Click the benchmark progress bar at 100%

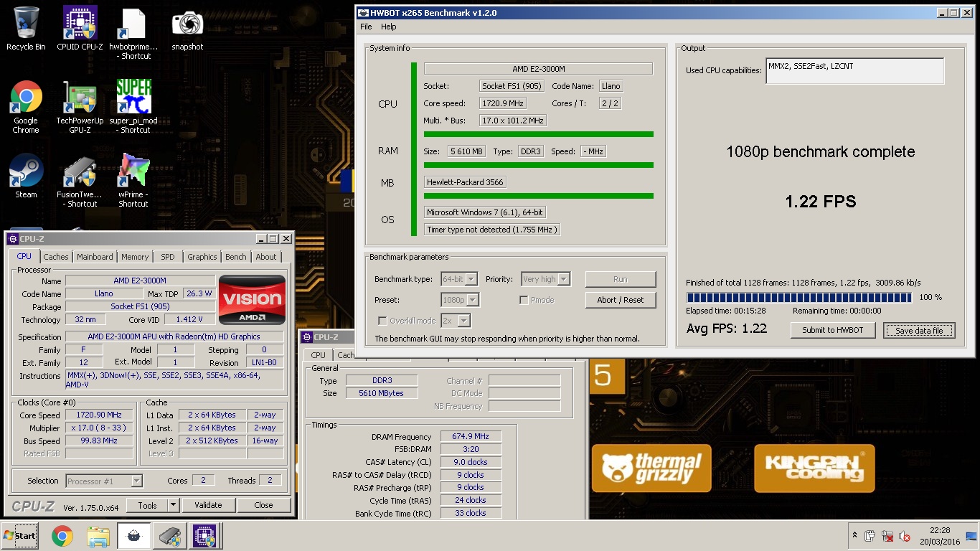pos(799,298)
